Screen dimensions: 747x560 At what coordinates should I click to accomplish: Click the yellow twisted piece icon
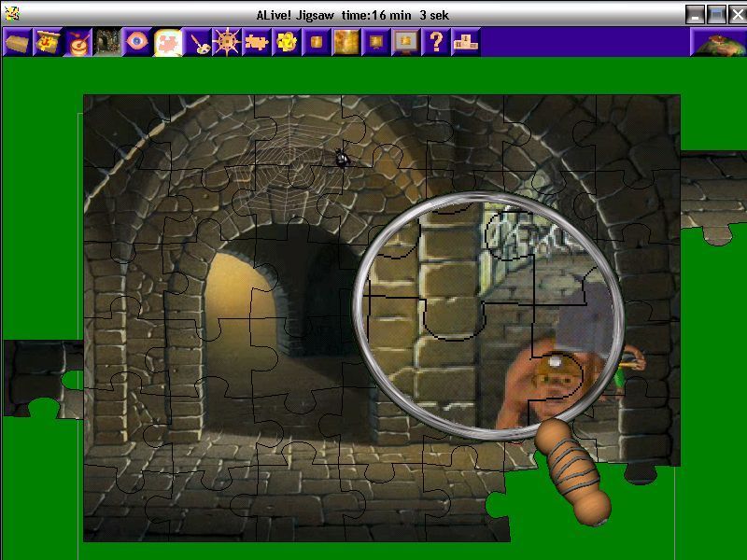coord(287,42)
